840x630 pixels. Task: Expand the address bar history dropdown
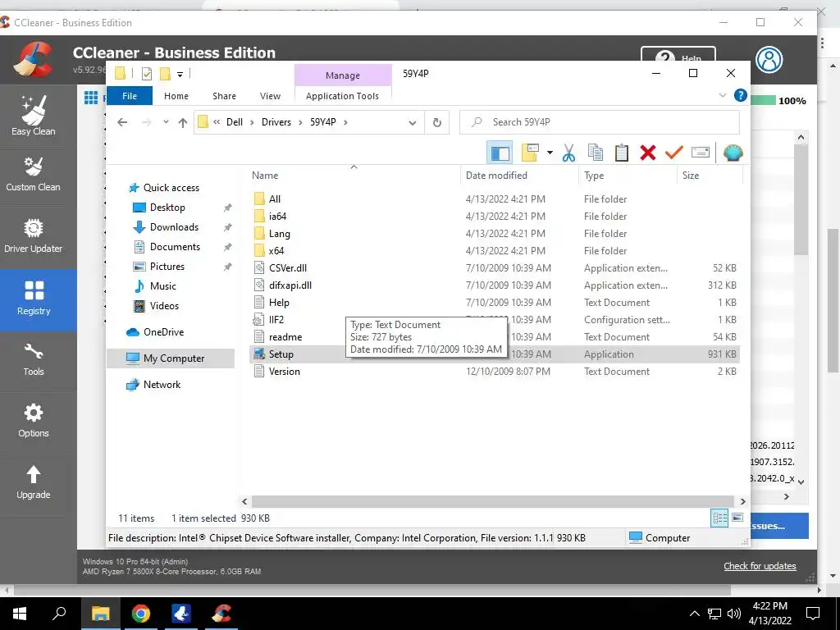click(413, 123)
